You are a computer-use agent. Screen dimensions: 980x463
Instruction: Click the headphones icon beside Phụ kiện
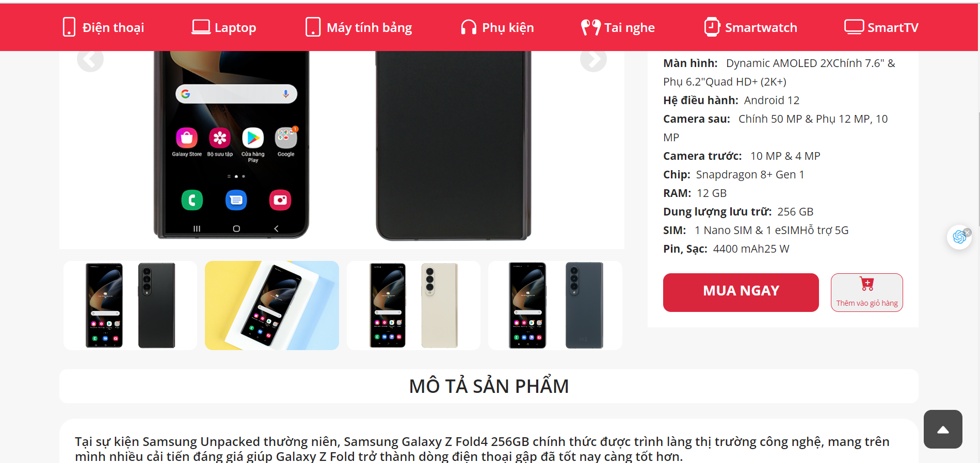469,27
